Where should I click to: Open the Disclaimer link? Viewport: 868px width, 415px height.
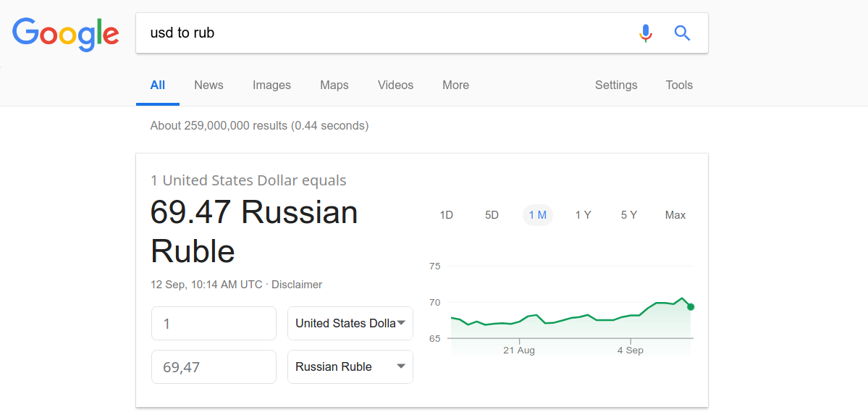[297, 285]
